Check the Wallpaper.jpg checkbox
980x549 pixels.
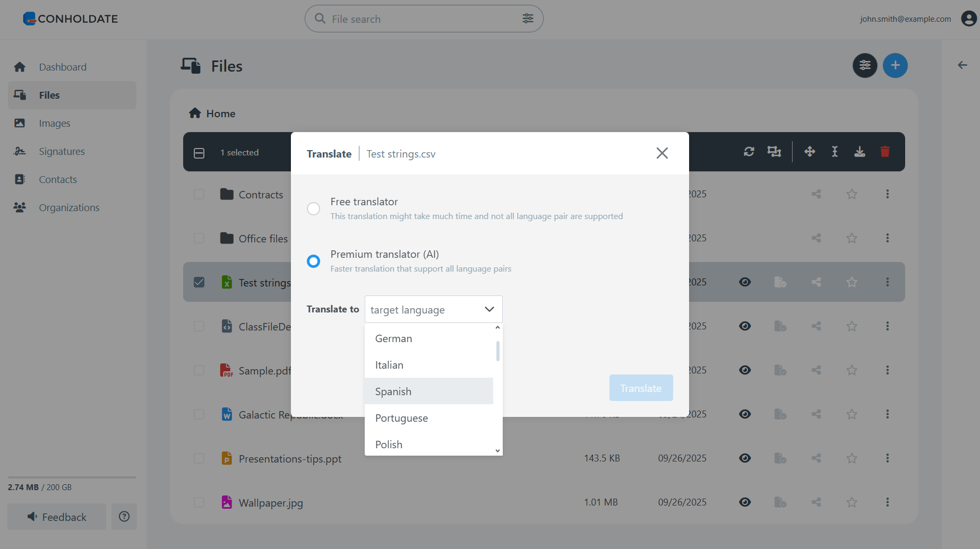click(199, 502)
